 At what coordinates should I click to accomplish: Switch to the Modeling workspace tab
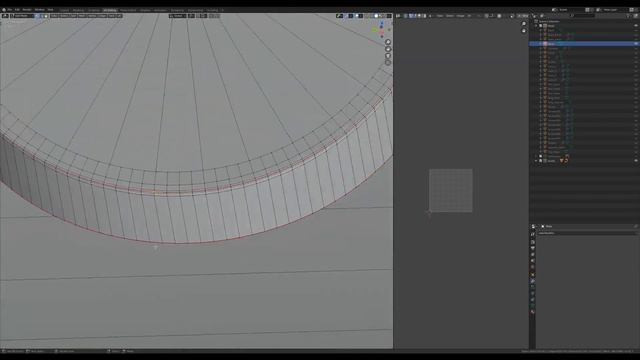78,10
